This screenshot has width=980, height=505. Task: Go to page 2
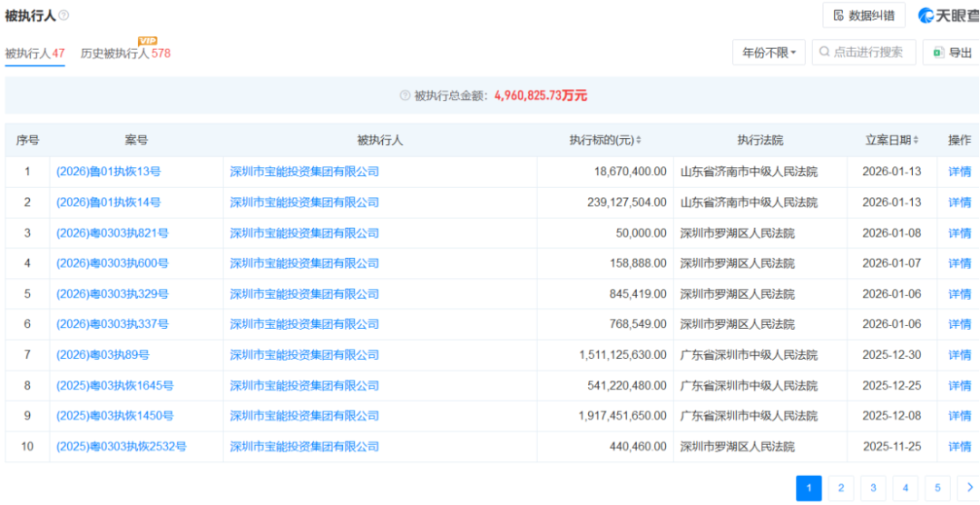[x=840, y=488]
